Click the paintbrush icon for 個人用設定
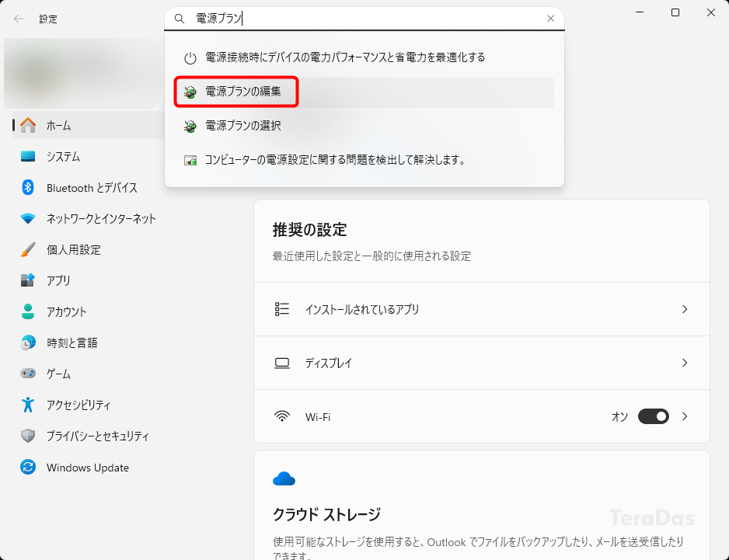 click(28, 249)
